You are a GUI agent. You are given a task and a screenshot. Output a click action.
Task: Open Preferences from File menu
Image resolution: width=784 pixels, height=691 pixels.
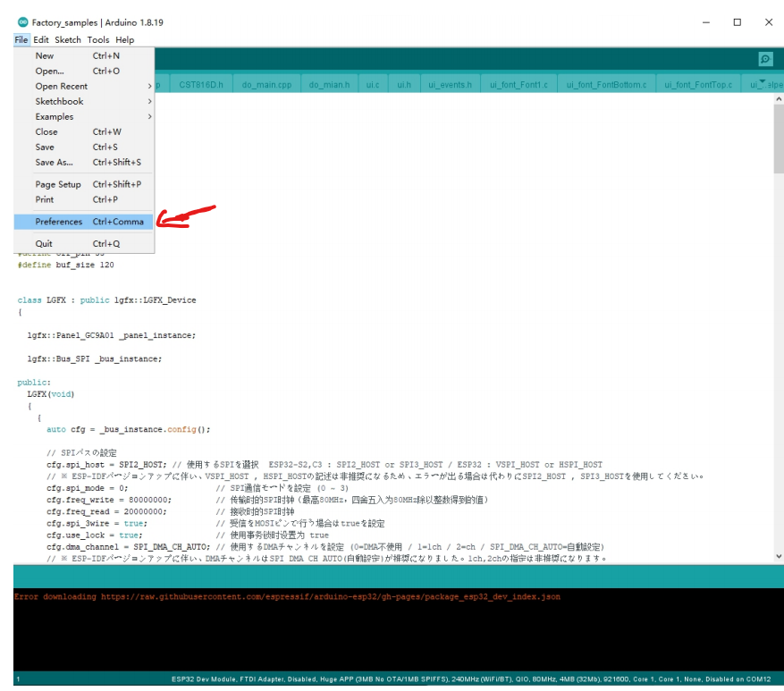point(83,222)
